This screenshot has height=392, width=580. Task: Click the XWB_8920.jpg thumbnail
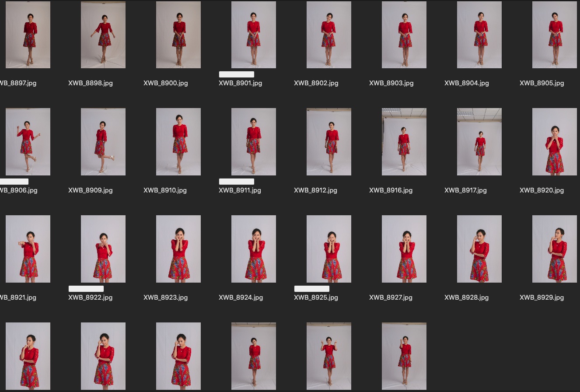tap(555, 142)
